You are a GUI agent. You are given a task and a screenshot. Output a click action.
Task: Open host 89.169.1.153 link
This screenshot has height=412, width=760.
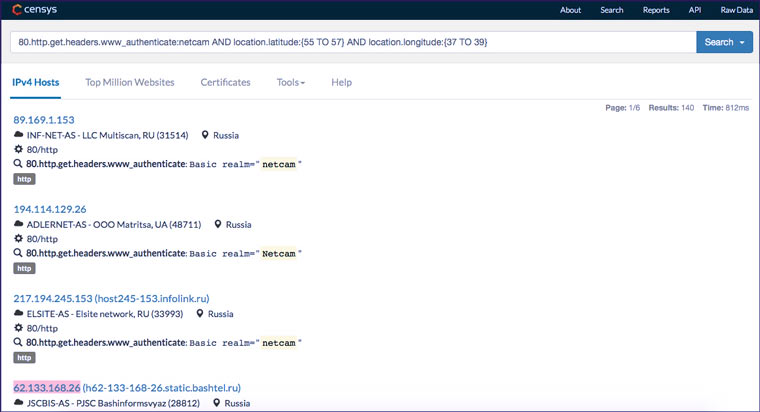coord(44,120)
